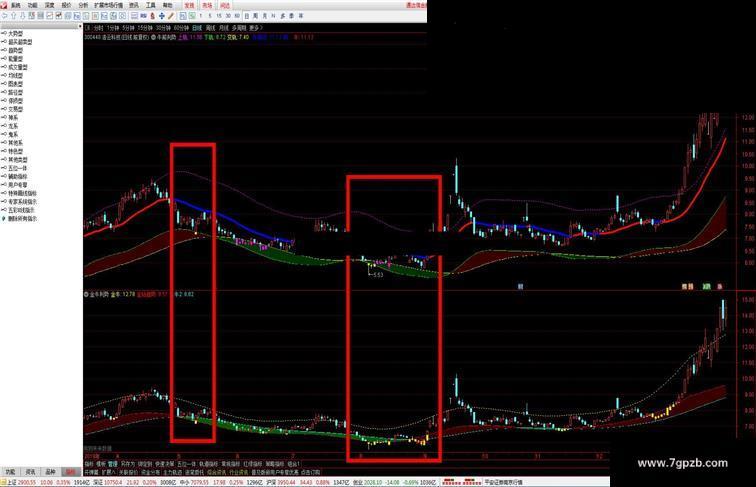This screenshot has width=756, height=487.
Task: Click the 管理 button below chart
Action: coord(113,464)
